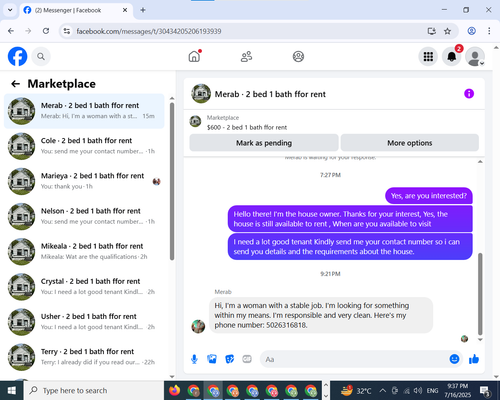Click Merab's avatar beside her message
Screen dimensions: 500x400
click(x=198, y=326)
